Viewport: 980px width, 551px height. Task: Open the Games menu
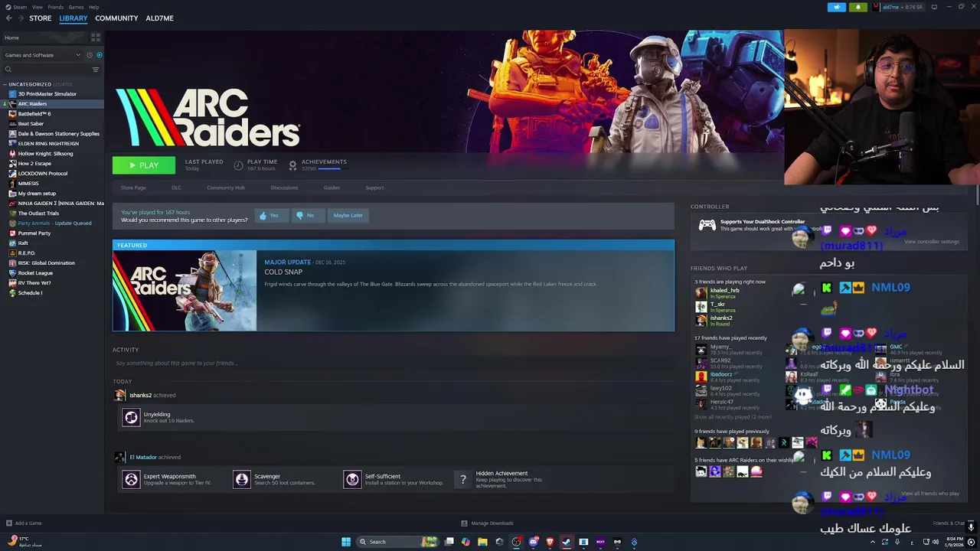click(x=76, y=7)
